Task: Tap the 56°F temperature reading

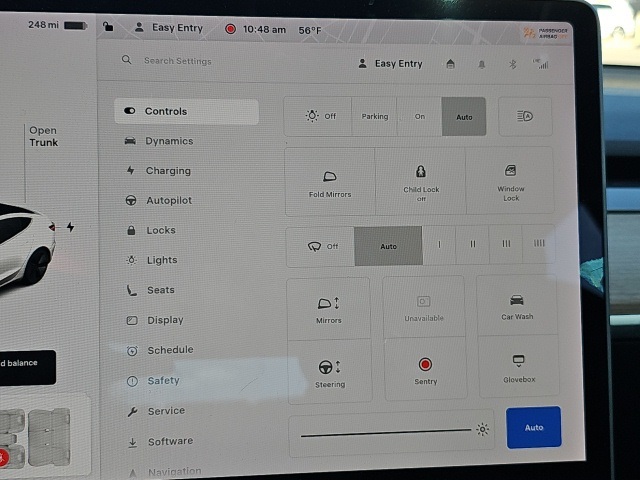Action: tap(310, 31)
